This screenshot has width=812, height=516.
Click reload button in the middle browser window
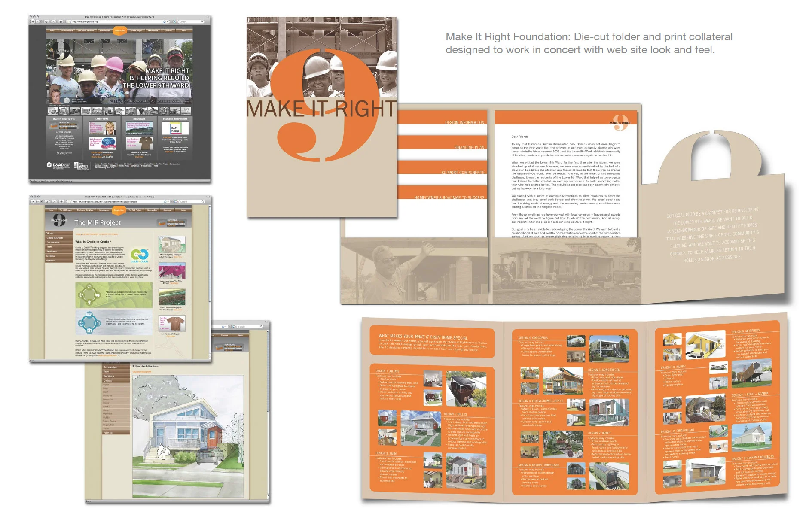click(x=47, y=202)
